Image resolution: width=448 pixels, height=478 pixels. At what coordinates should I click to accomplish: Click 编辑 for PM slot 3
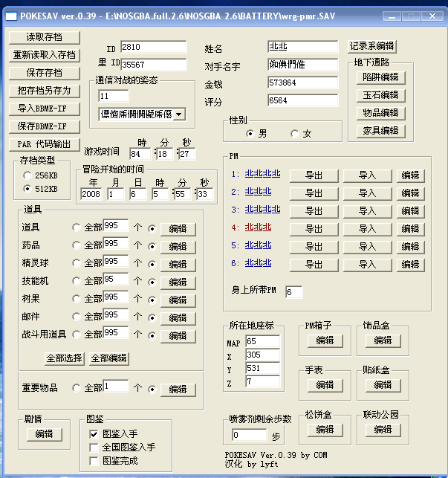411,211
